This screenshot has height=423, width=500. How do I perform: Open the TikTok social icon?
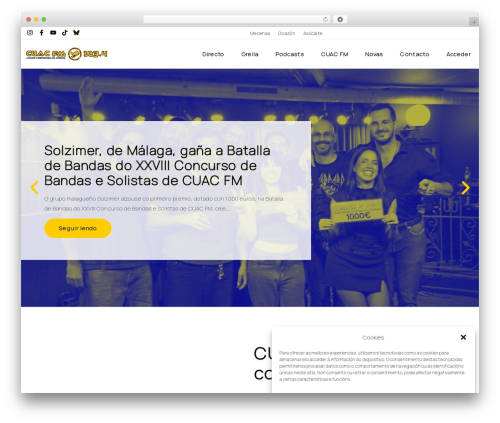pos(65,33)
